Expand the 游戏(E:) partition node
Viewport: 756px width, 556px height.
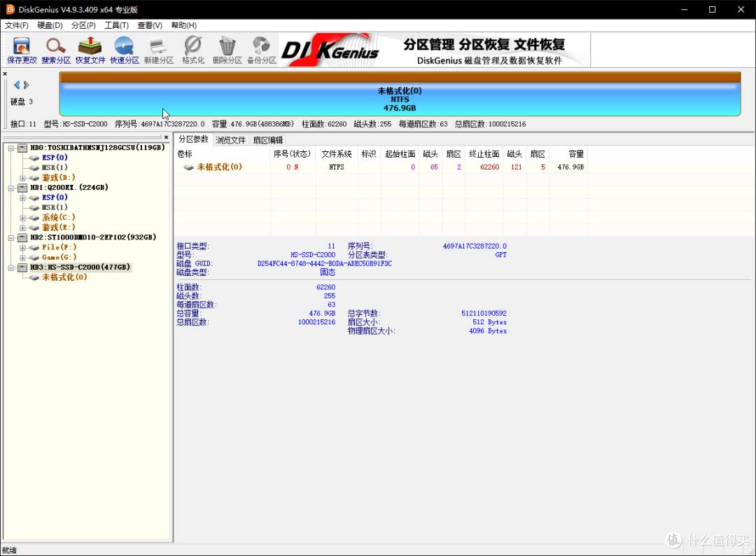pos(22,228)
